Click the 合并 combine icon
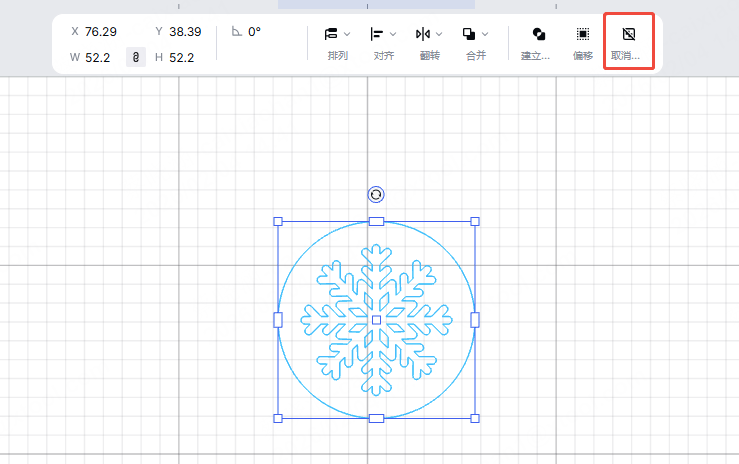 click(469, 34)
